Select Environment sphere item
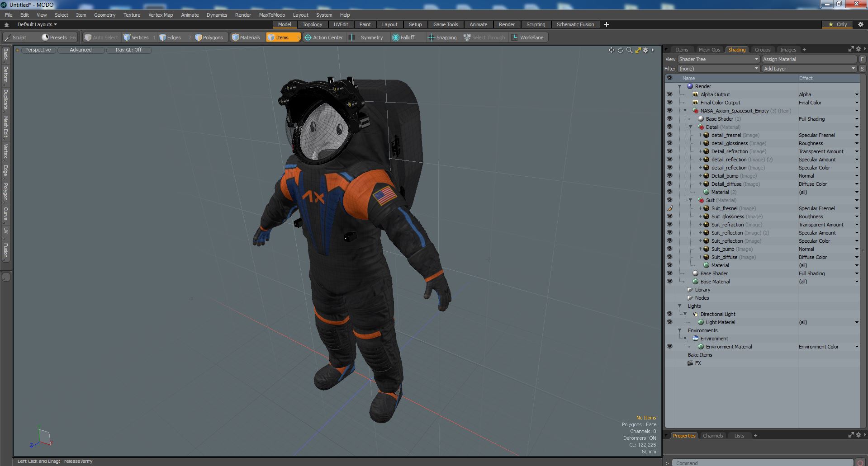 [x=695, y=339]
